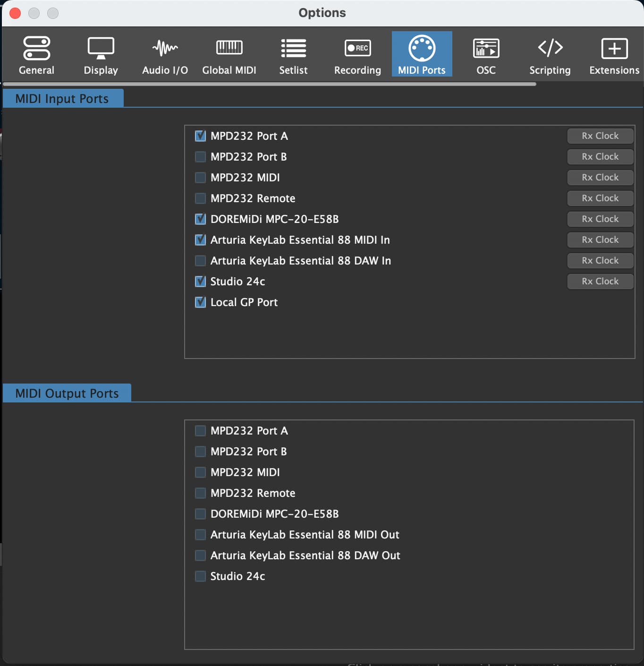Click the MIDI Input Ports section header

63,98
